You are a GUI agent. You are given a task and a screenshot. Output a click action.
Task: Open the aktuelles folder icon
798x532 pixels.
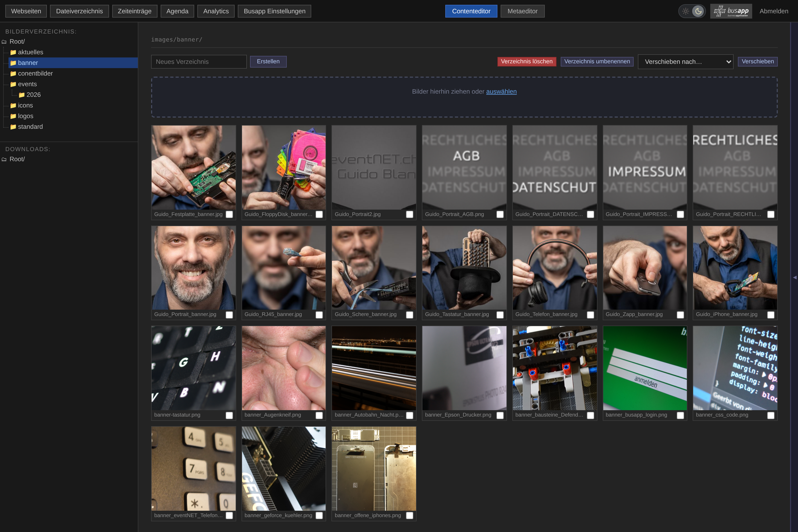click(13, 52)
